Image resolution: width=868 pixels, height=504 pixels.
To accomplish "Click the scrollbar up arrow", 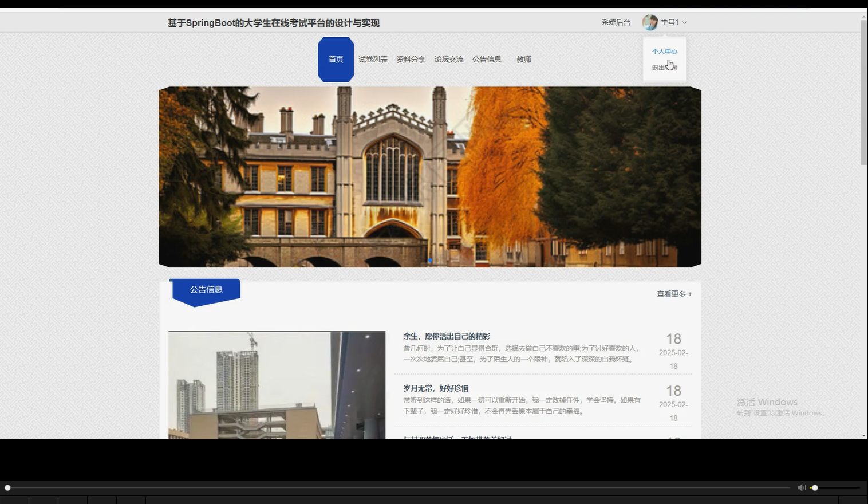I will pyautogui.click(x=864, y=17).
